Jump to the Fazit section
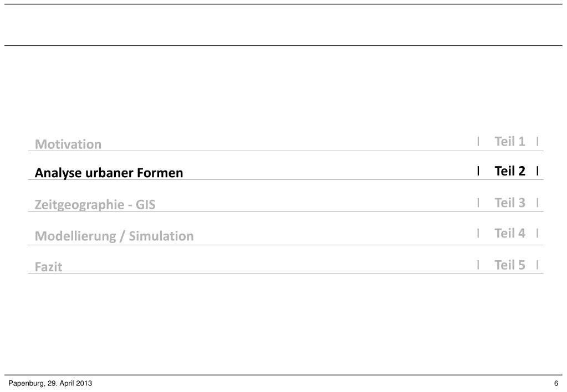Screen dimensions: 567x392 click(x=49, y=267)
